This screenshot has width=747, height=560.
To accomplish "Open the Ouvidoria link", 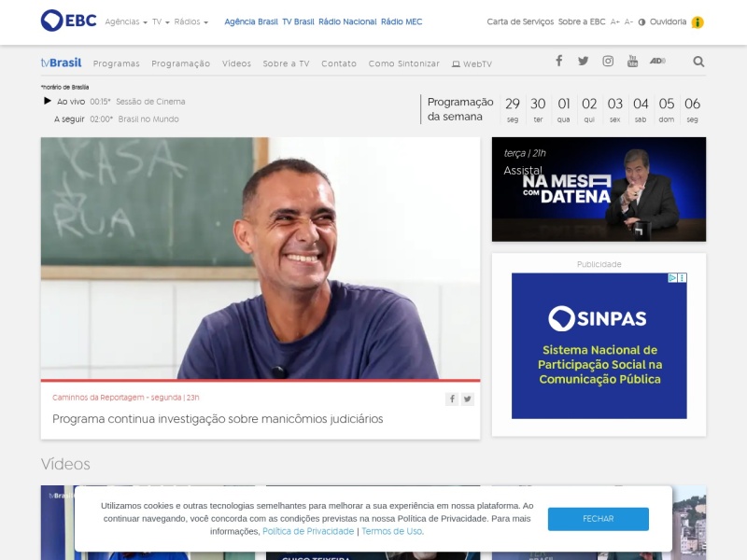I will 668,21.
